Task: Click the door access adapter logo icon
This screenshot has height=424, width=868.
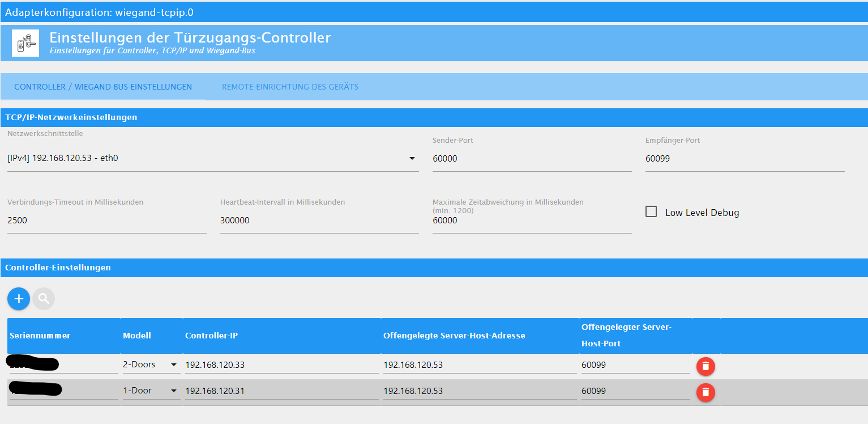Action: click(25, 43)
